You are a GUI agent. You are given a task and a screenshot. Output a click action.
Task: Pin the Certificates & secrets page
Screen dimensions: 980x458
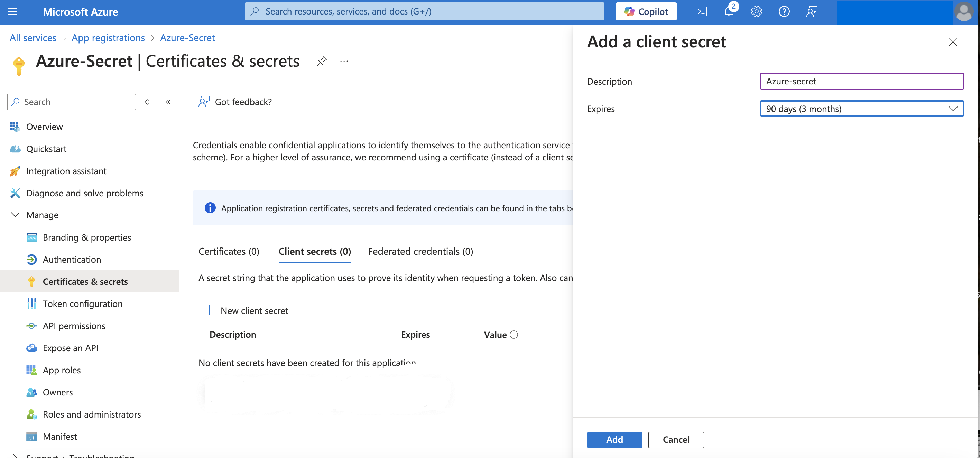322,61
